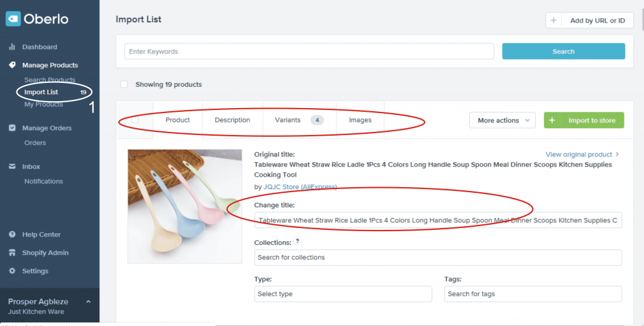Click the Inbox tray icon

tap(12, 166)
